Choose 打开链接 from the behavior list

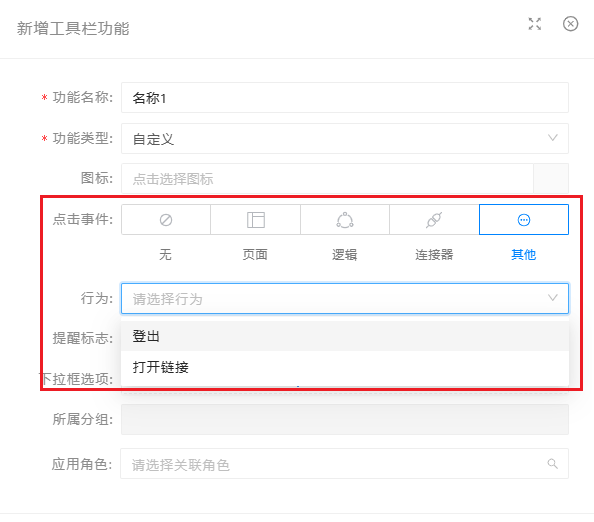(345, 367)
